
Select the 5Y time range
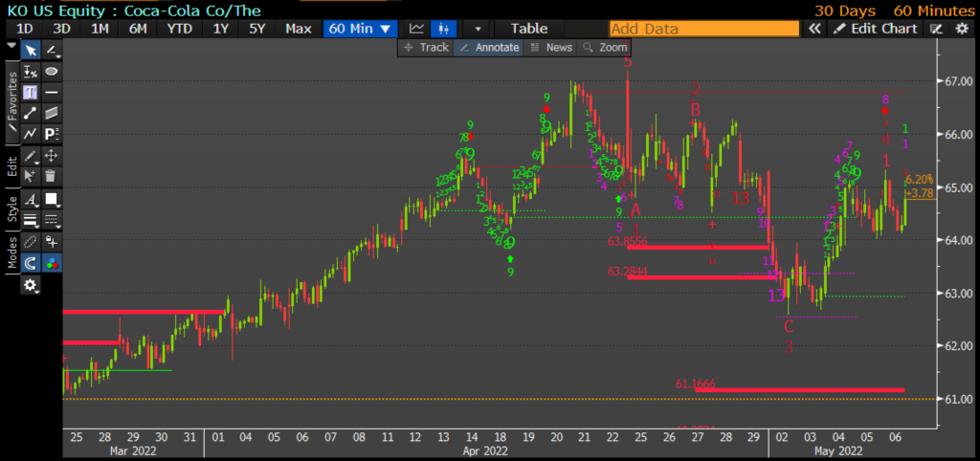pos(257,29)
